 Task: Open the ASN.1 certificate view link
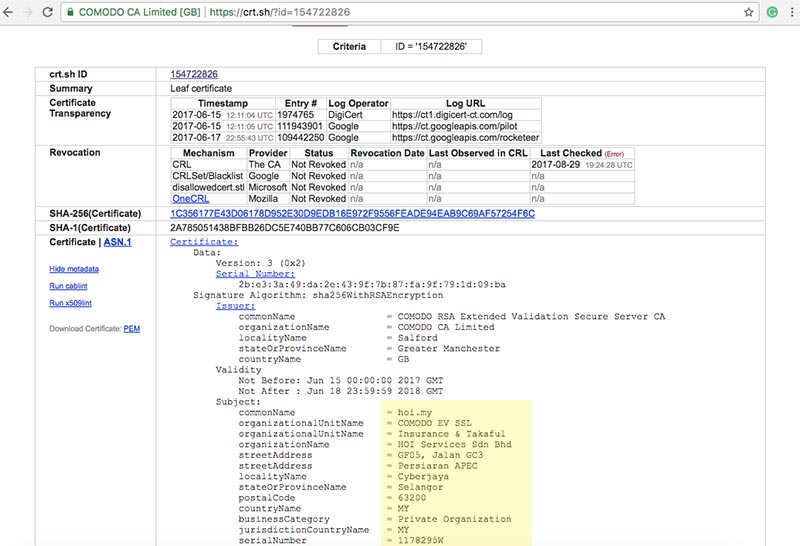point(117,242)
